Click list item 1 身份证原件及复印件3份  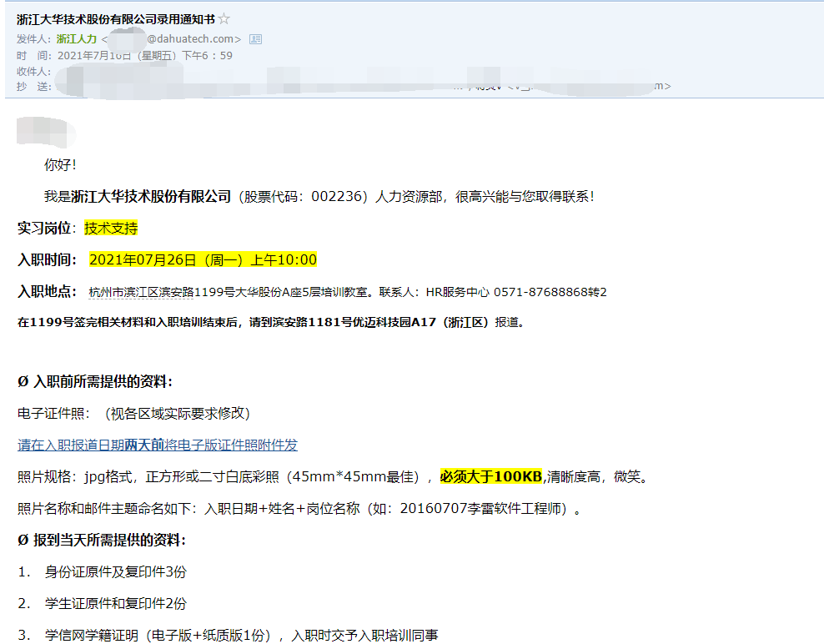coord(103,572)
